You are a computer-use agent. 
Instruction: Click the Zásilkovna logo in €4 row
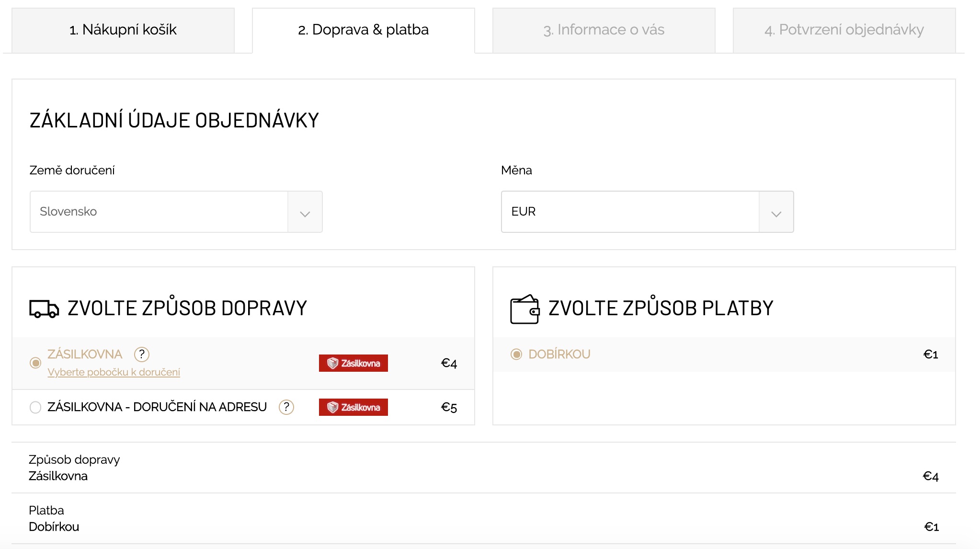pyautogui.click(x=353, y=363)
